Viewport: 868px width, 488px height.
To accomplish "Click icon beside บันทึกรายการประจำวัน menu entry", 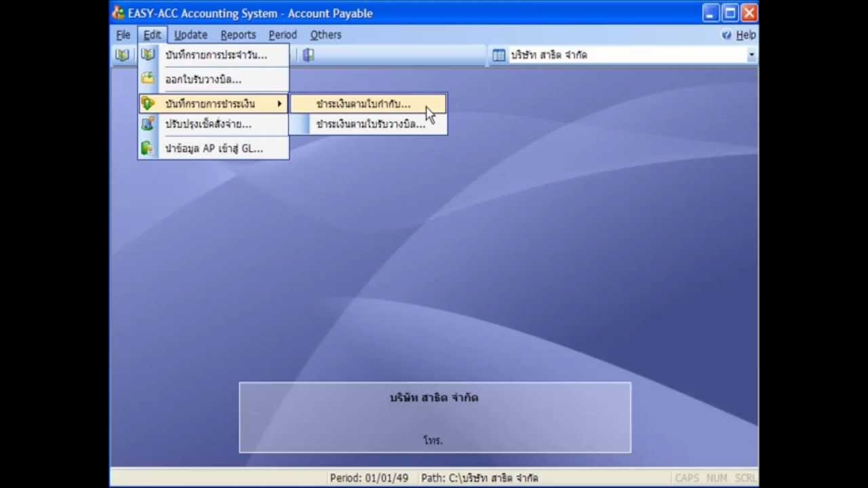I will (x=148, y=55).
